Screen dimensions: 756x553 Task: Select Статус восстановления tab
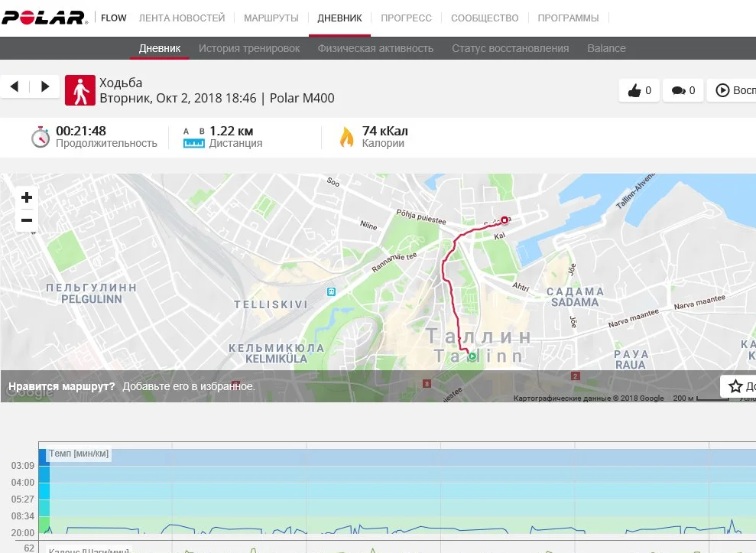pos(510,48)
